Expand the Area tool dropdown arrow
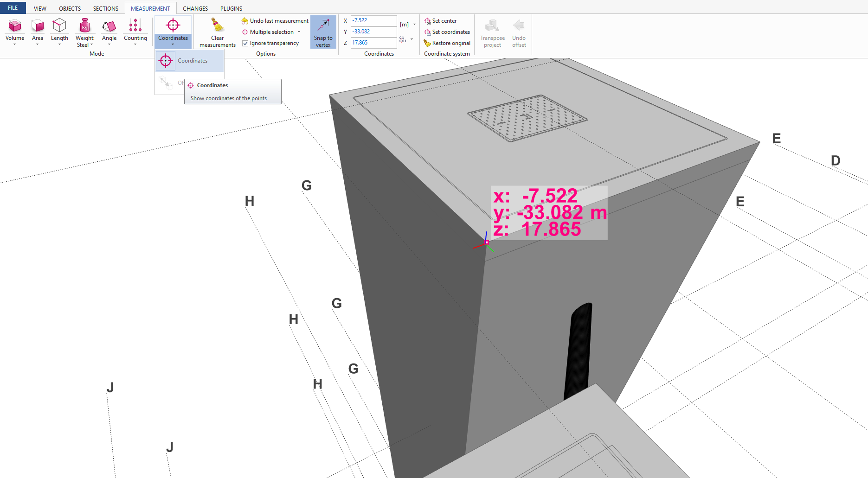 38,45
